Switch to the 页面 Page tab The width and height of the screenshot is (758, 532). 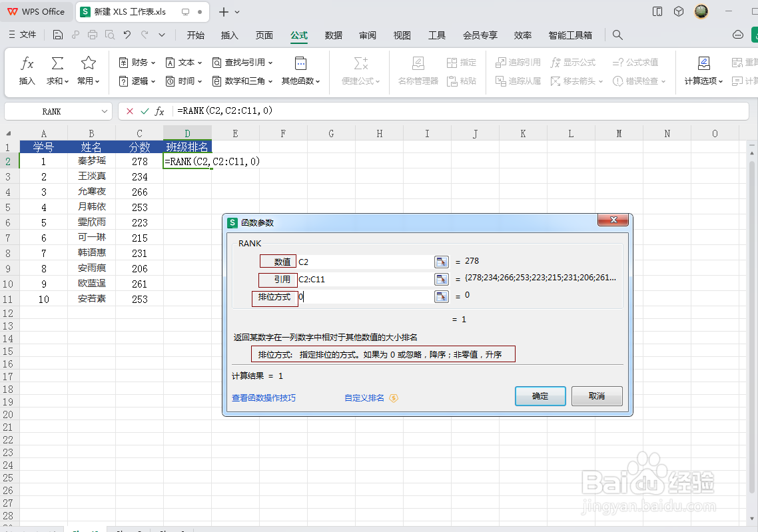tap(264, 35)
